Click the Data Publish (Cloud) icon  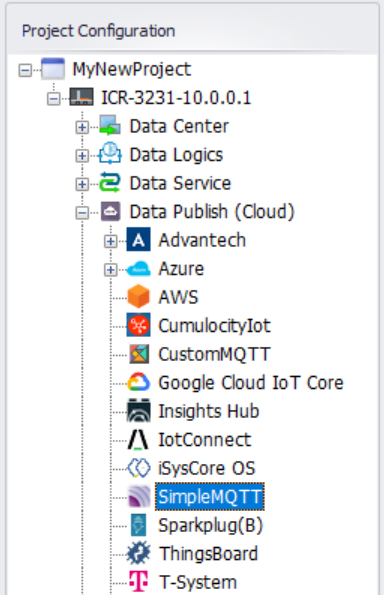click(x=110, y=211)
